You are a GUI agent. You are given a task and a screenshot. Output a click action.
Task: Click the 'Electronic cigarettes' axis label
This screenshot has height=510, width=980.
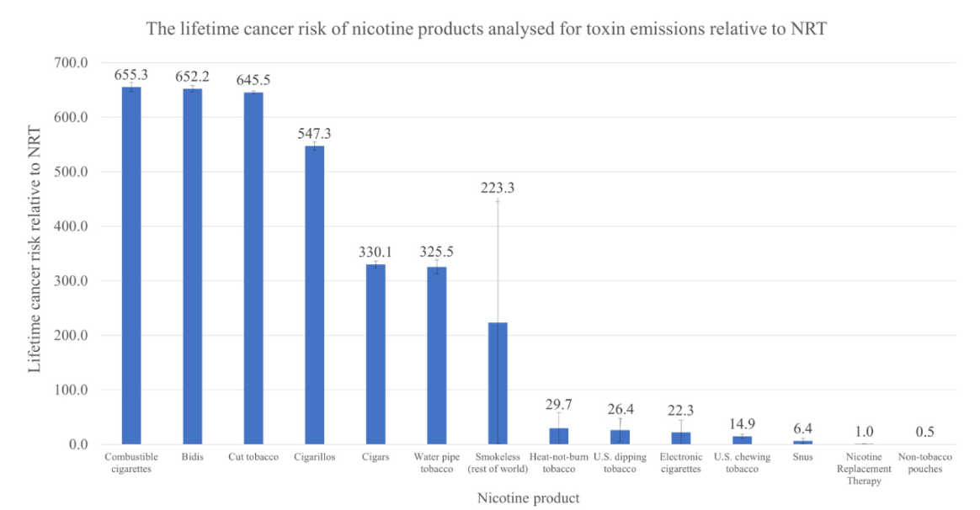point(681,463)
